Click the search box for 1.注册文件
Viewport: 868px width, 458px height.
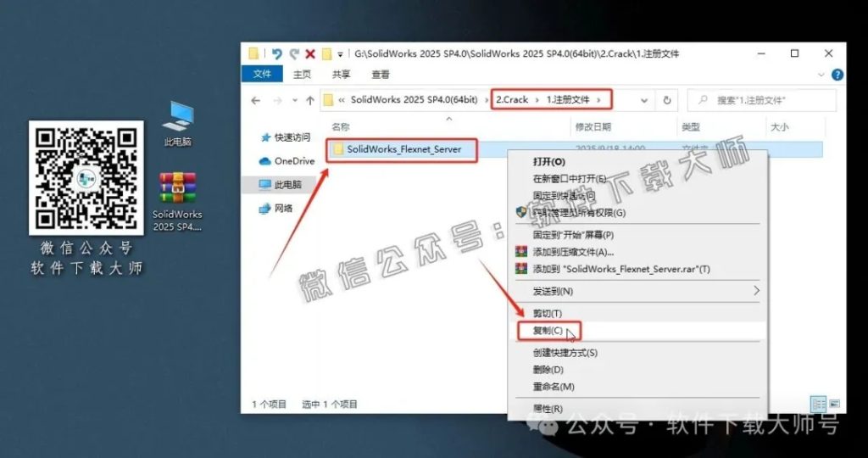[762, 100]
